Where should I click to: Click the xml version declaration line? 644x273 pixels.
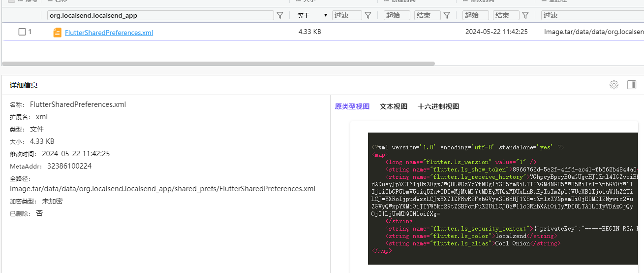468,147
